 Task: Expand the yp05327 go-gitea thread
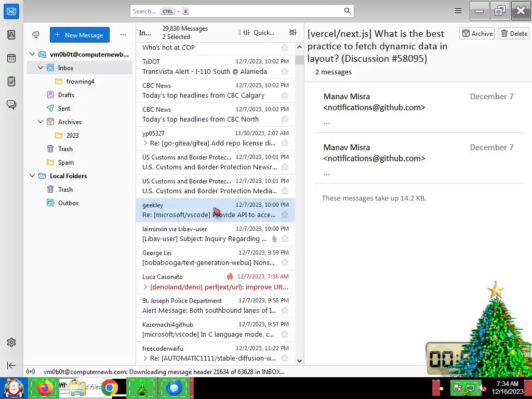(145, 143)
